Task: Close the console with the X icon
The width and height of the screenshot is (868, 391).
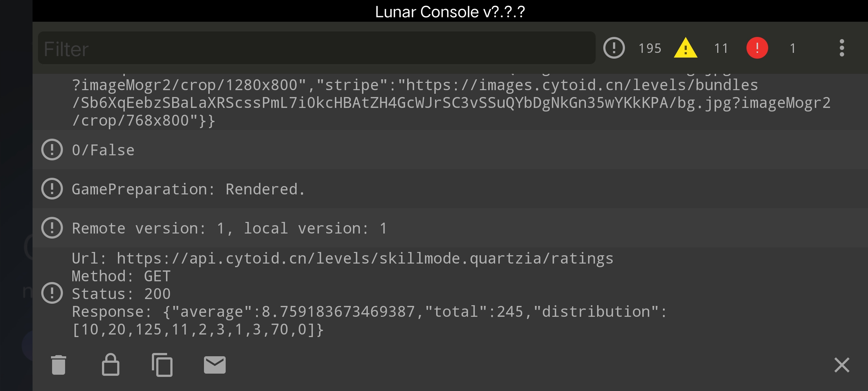Action: tap(842, 365)
